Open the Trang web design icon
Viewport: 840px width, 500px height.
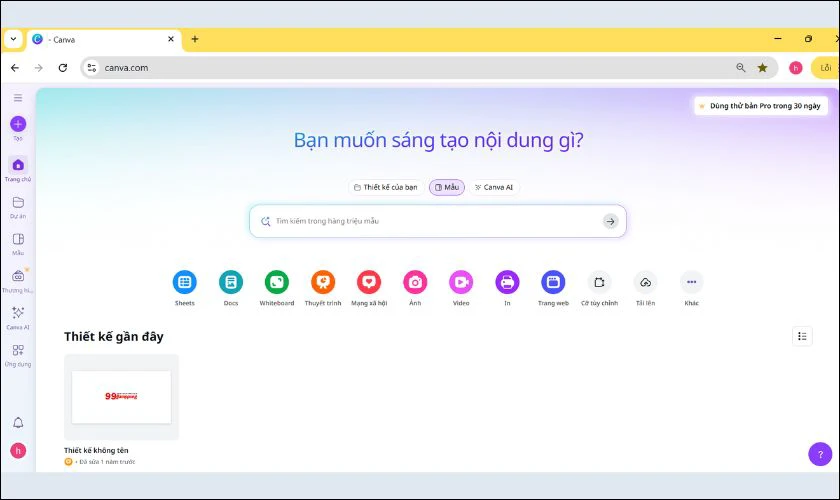(553, 282)
